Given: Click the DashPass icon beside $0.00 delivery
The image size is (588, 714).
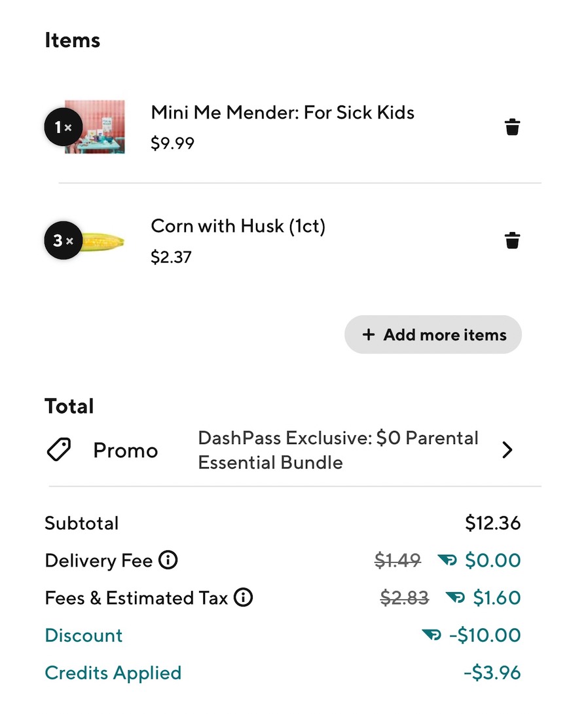Looking at the screenshot, I should (449, 560).
